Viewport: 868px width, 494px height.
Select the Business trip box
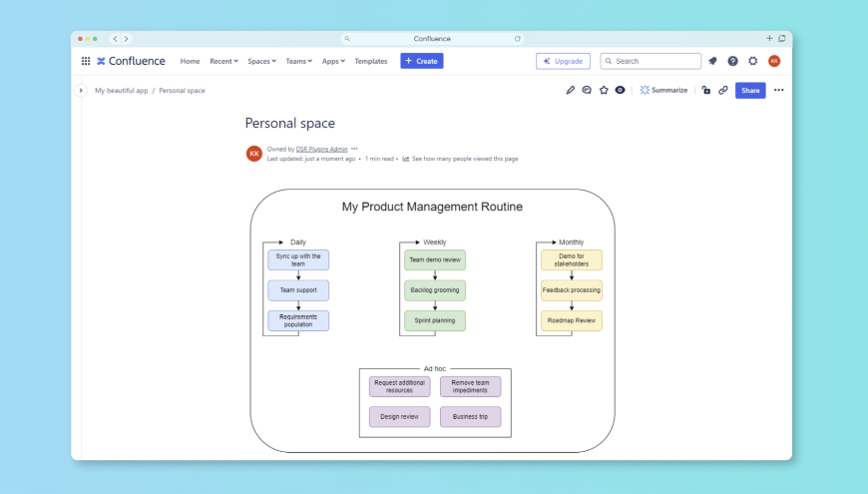click(471, 417)
